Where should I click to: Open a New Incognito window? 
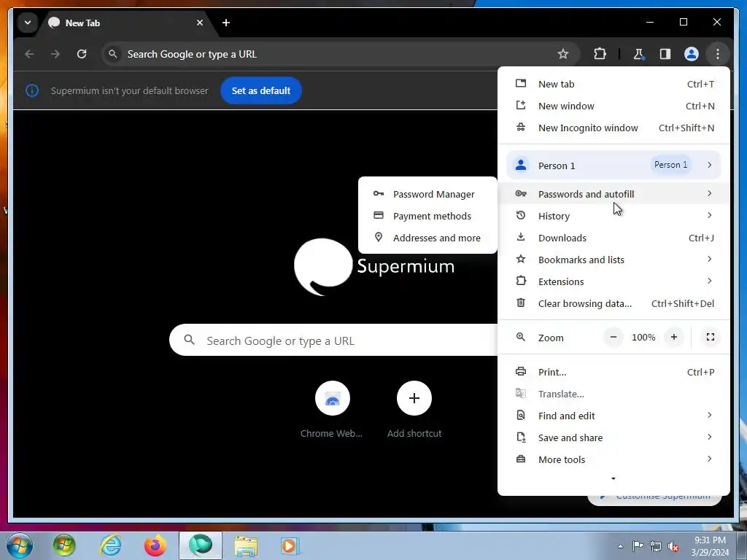pyautogui.click(x=614, y=128)
